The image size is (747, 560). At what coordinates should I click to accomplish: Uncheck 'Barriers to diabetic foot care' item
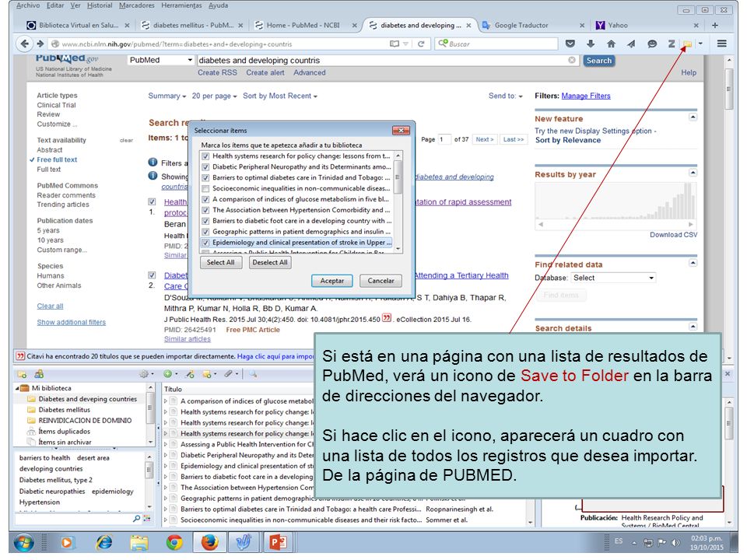[x=205, y=221]
